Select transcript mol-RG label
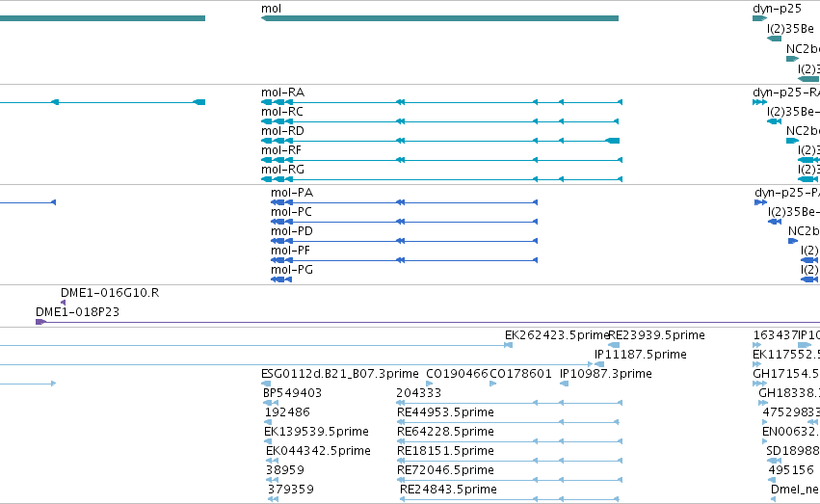 [x=282, y=170]
